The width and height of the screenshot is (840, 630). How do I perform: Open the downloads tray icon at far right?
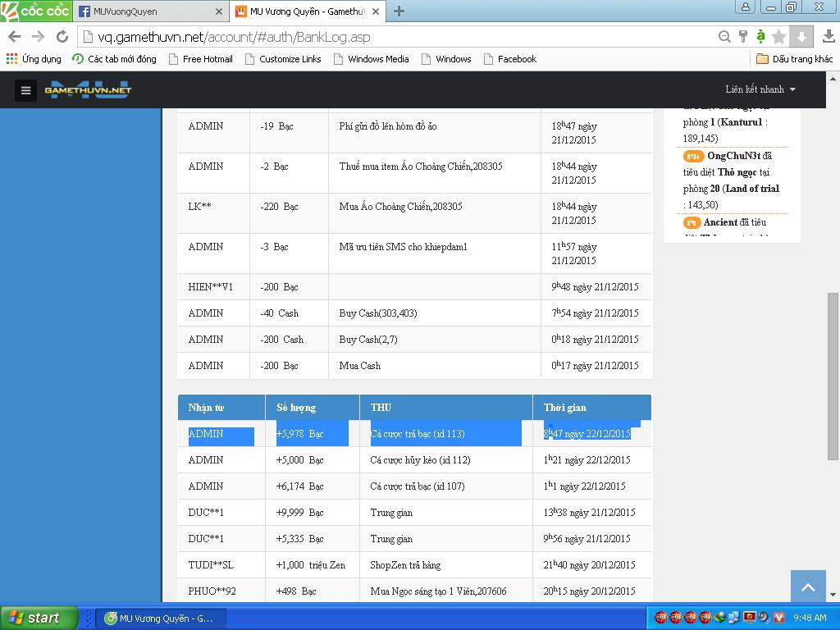click(829, 36)
